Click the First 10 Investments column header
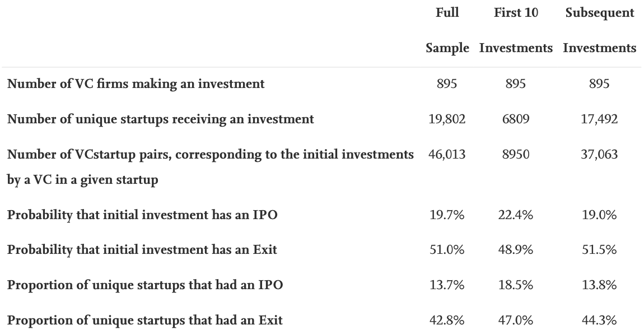644x334 pixels. coord(516,30)
